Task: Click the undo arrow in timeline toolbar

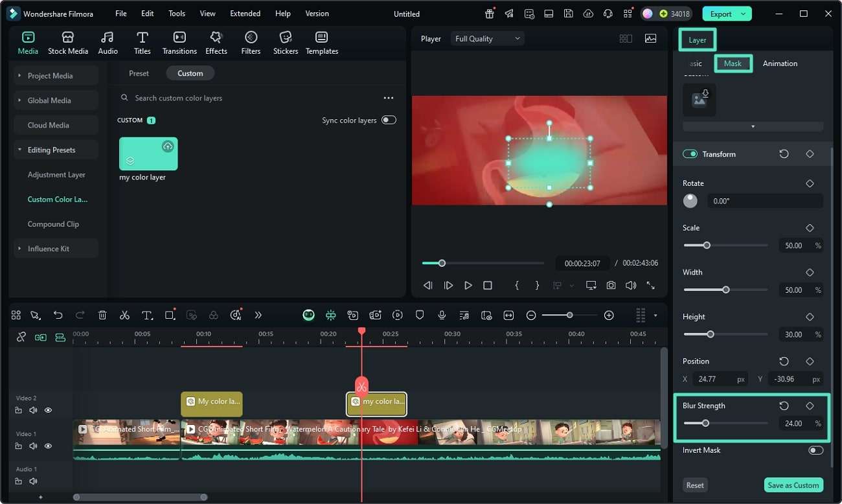Action: [58, 315]
